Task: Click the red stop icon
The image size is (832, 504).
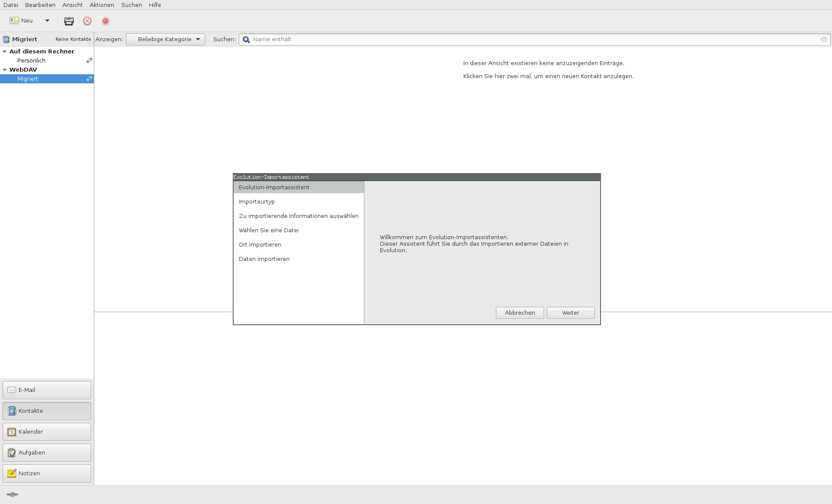Action: (x=106, y=21)
